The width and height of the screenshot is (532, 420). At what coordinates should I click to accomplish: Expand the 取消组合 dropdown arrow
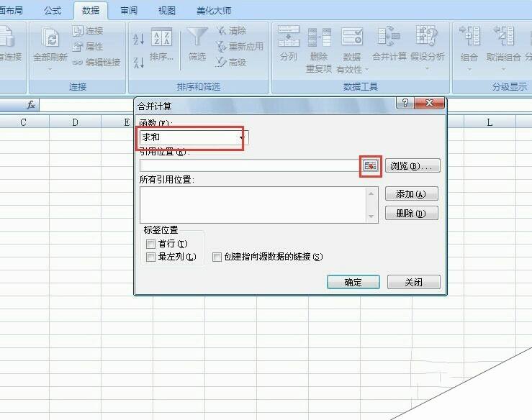pyautogui.click(x=503, y=70)
